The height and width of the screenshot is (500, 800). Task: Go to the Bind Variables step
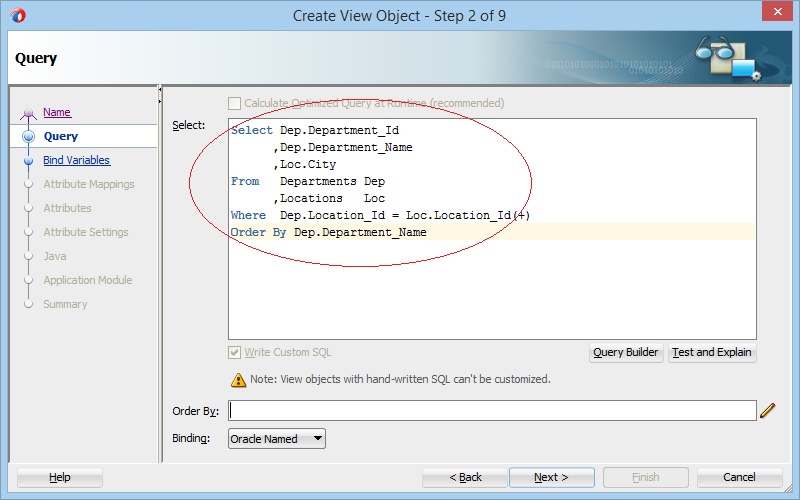[x=77, y=160]
